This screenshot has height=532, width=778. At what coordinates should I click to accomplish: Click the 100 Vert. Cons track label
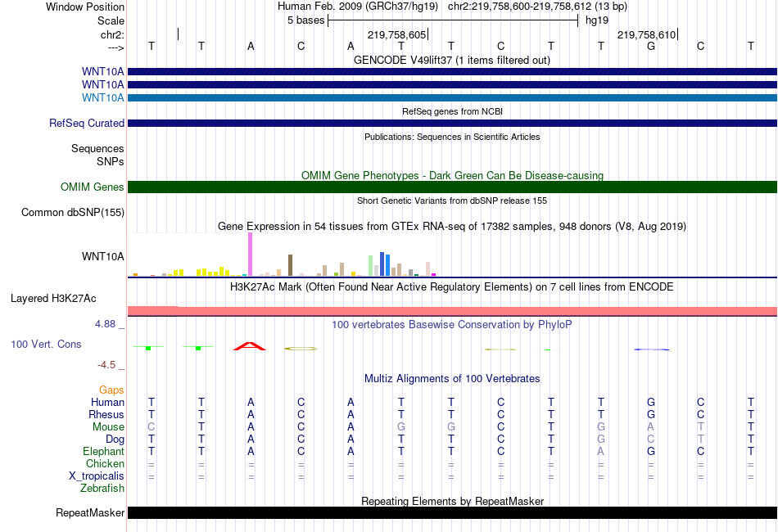46,344
